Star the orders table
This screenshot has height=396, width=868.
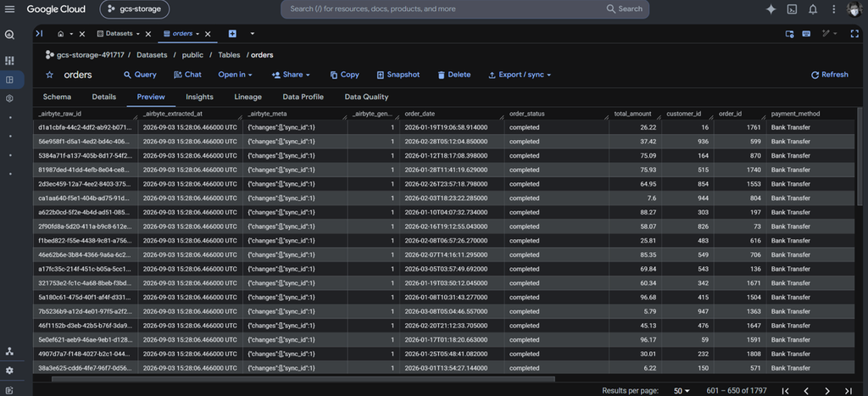click(x=49, y=75)
